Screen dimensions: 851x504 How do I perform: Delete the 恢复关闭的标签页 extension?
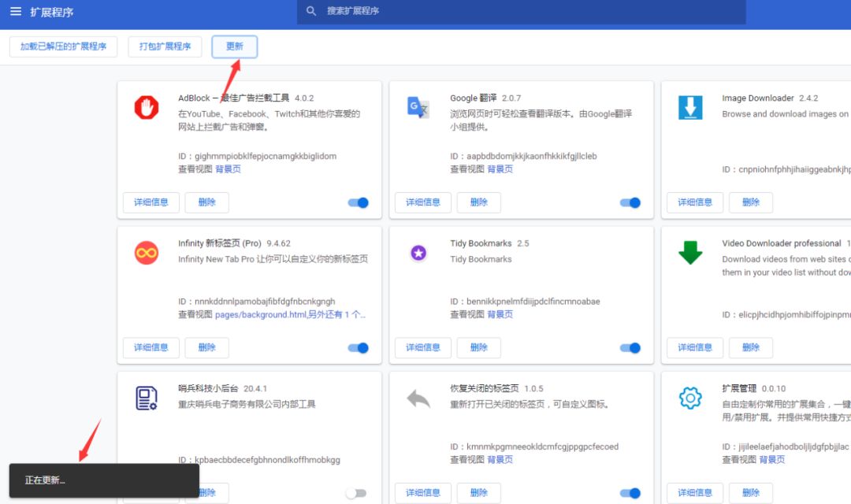click(479, 493)
